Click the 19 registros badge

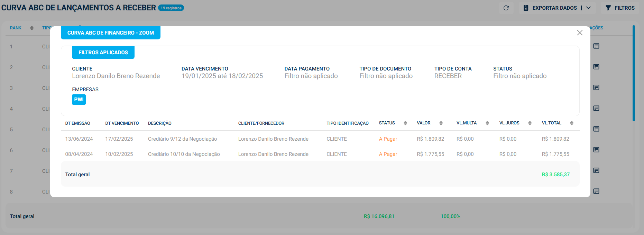click(x=171, y=8)
